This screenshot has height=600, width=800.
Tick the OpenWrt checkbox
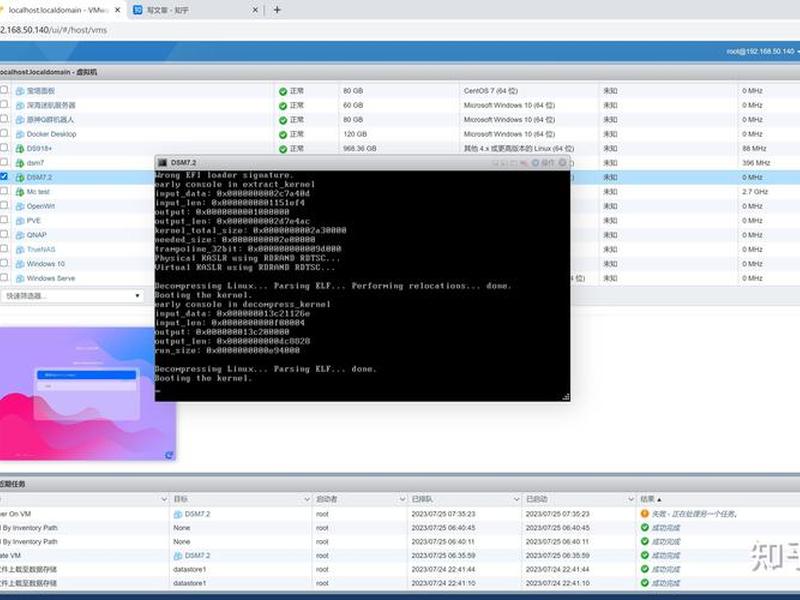click(x=4, y=205)
